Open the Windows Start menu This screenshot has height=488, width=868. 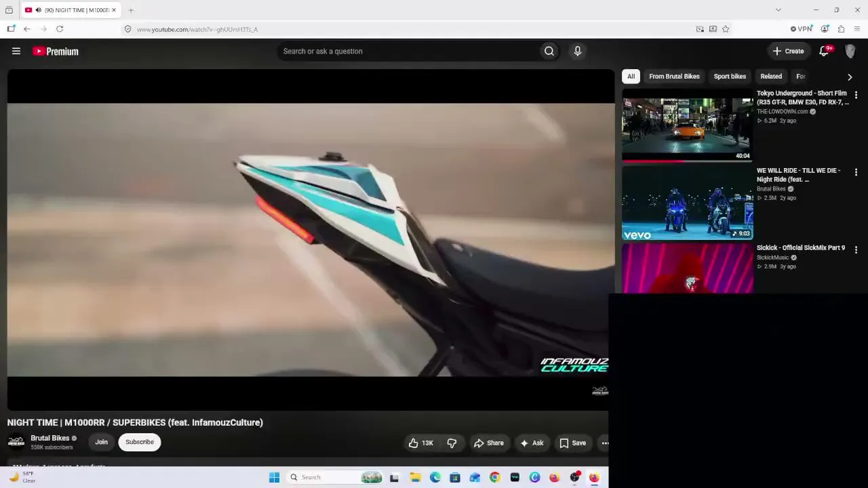274,477
